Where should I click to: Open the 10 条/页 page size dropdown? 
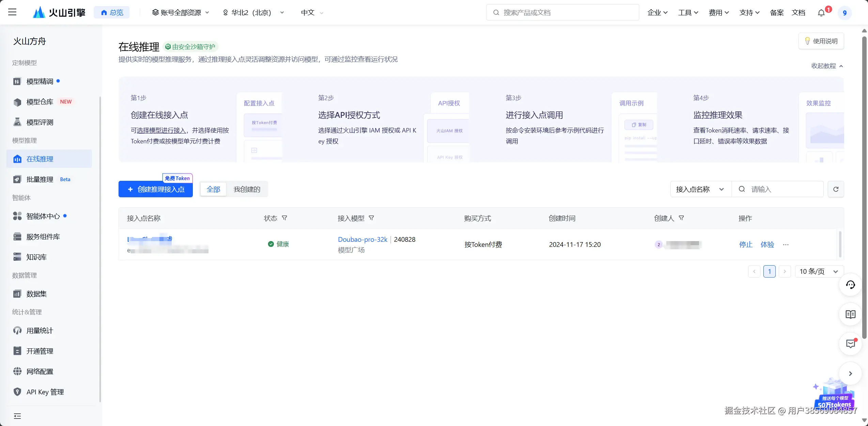pos(819,271)
